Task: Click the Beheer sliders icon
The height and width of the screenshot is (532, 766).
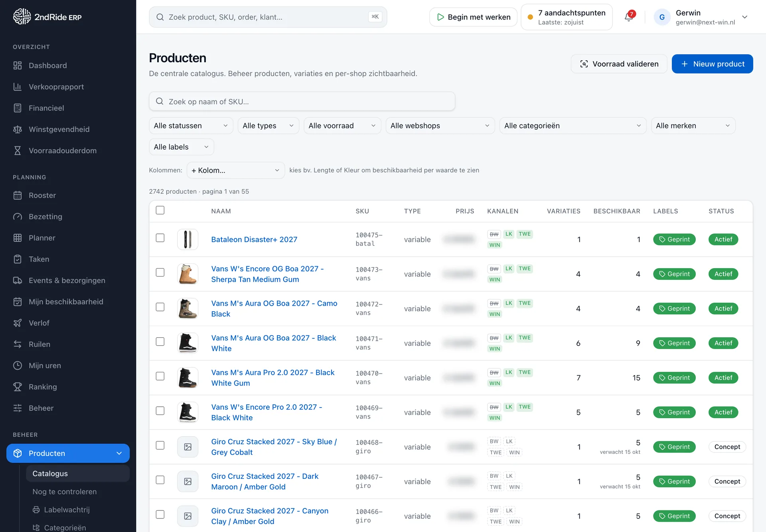Action: pyautogui.click(x=18, y=408)
